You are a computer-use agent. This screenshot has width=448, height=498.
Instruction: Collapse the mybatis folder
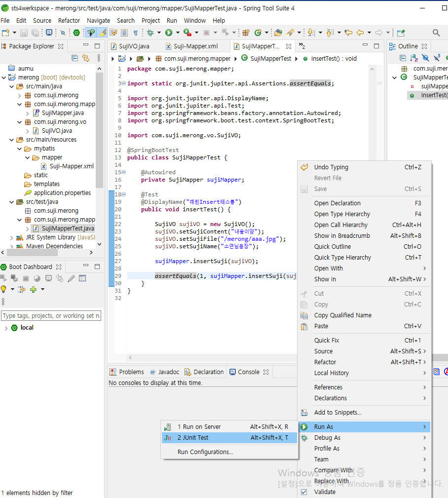point(20,149)
